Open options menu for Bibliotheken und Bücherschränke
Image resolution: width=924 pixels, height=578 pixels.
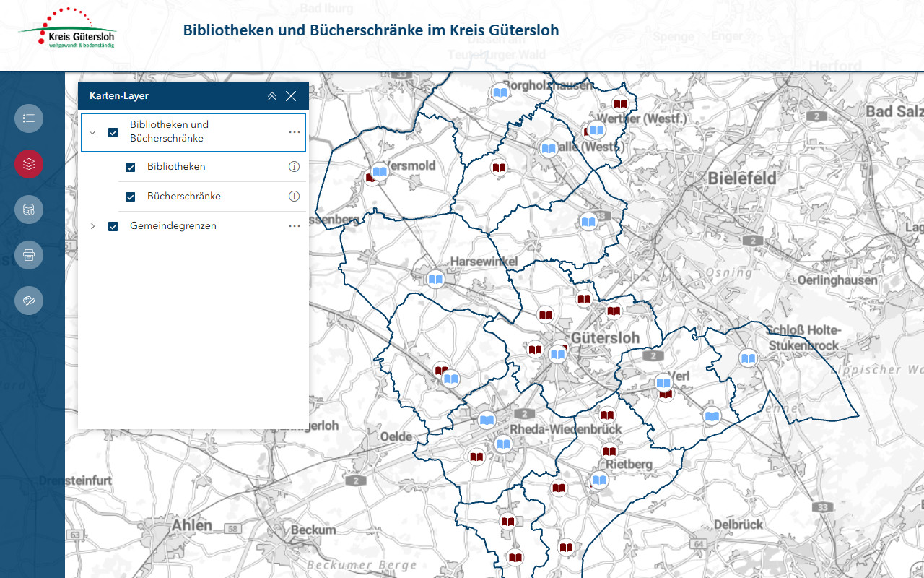(x=294, y=132)
